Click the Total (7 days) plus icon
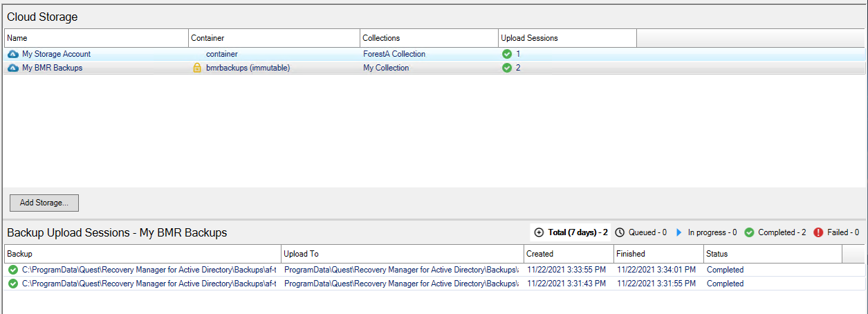 (539, 233)
